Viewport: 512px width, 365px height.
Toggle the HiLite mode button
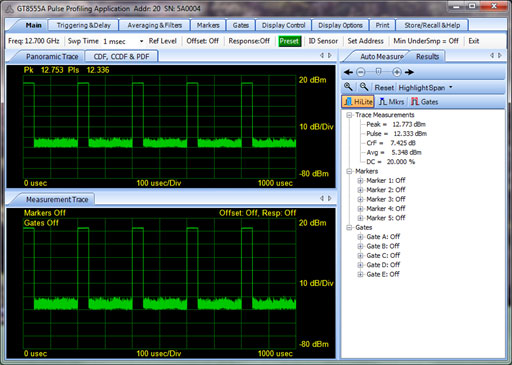(358, 102)
